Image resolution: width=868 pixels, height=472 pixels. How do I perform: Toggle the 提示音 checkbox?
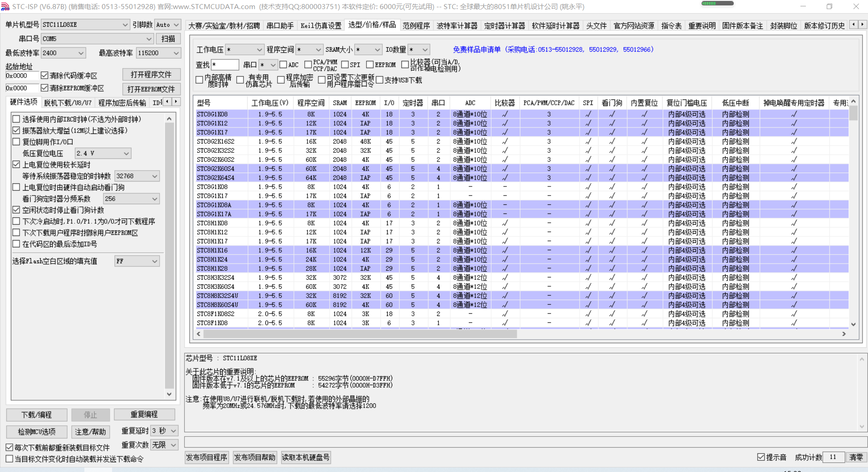coord(761,457)
